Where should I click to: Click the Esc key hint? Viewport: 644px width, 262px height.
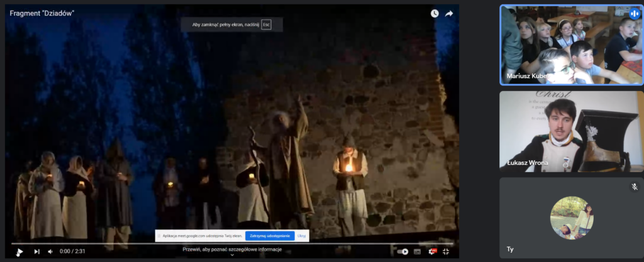267,25
